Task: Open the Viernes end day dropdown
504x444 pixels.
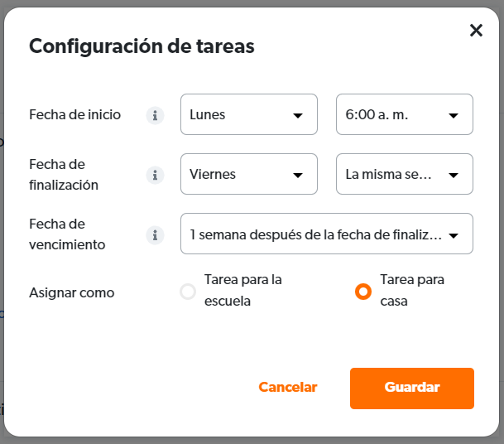Action: tap(249, 174)
